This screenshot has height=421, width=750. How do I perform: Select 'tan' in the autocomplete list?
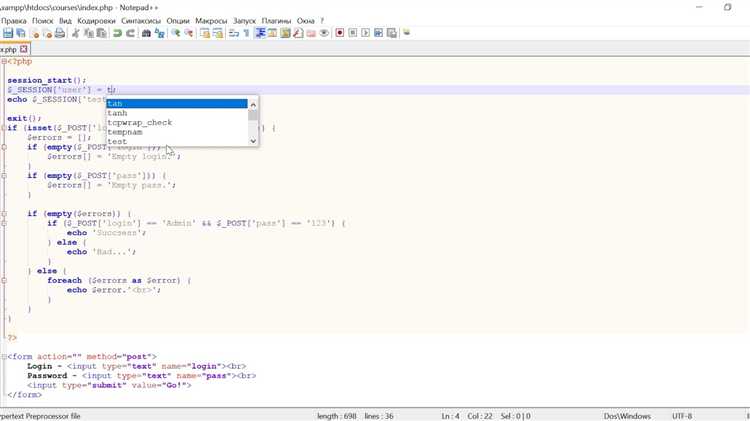coord(177,103)
